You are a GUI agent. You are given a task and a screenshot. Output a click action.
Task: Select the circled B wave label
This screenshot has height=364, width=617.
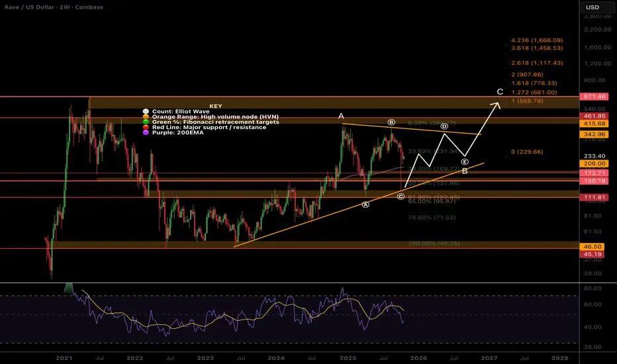pyautogui.click(x=391, y=122)
